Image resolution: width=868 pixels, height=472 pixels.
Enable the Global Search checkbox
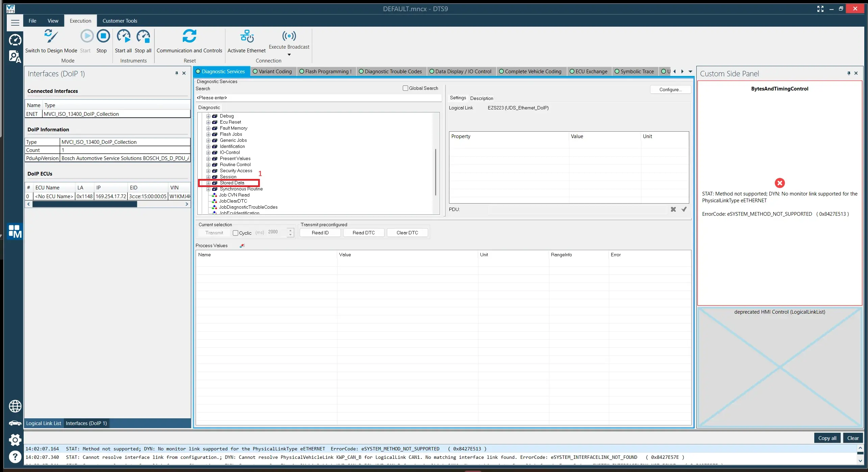point(405,88)
